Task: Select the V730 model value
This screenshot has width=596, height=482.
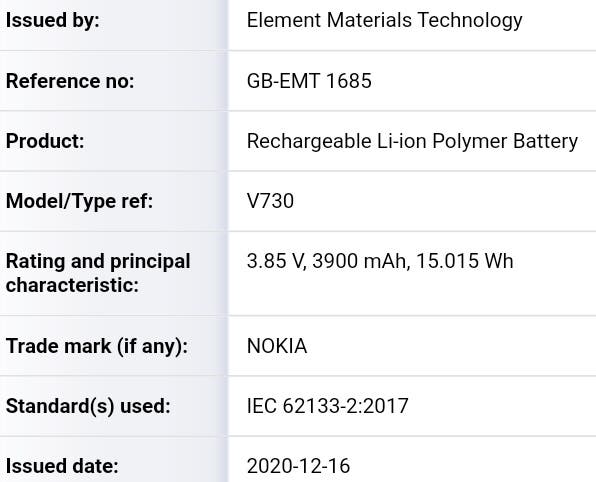Action: click(270, 201)
